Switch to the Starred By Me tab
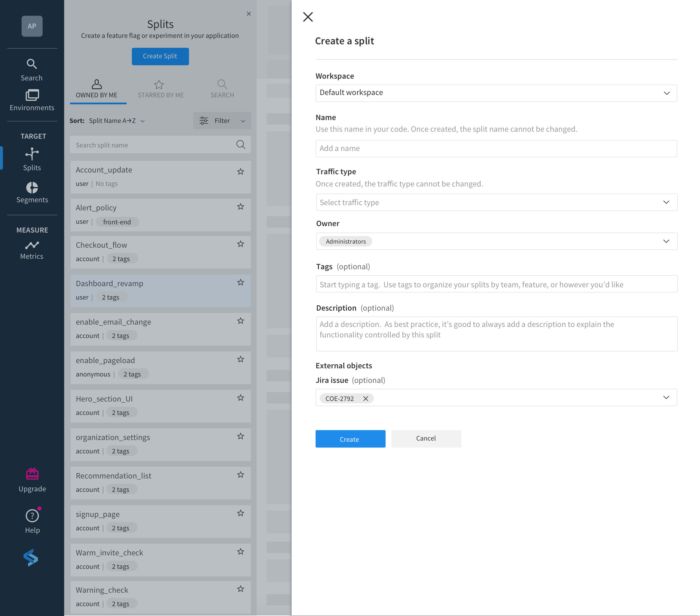The width and height of the screenshot is (700, 616). pyautogui.click(x=161, y=88)
